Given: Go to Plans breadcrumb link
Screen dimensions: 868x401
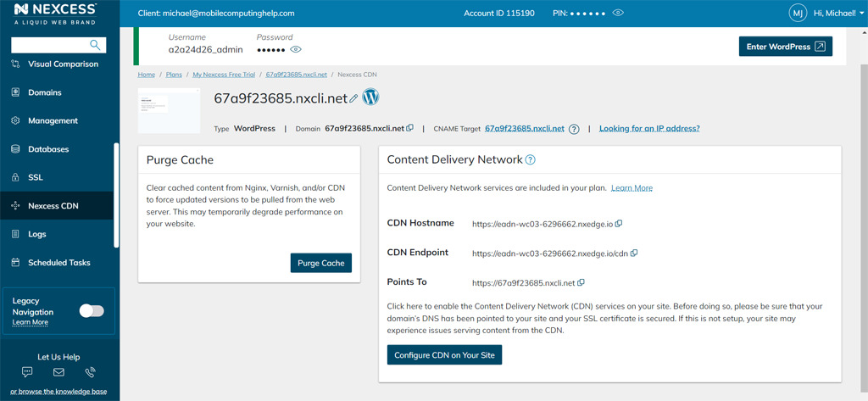Looking at the screenshot, I should pos(174,75).
